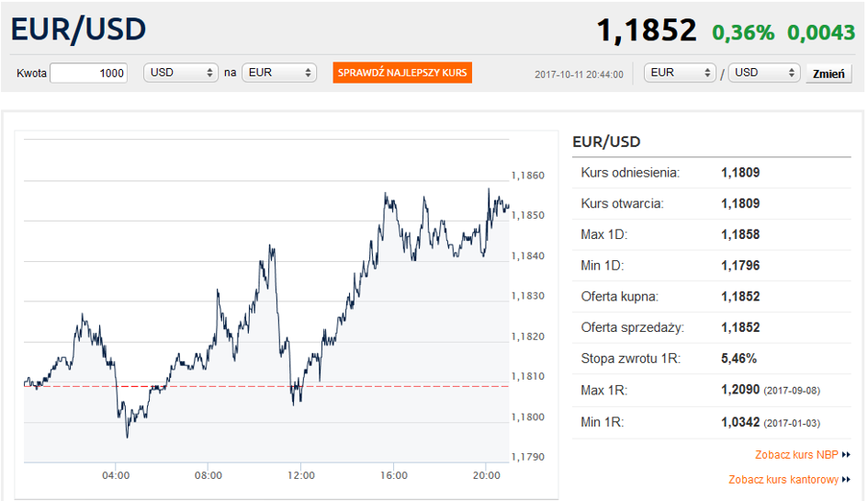Expand the EUR base pair dropdown
868x501 pixels.
pos(680,73)
